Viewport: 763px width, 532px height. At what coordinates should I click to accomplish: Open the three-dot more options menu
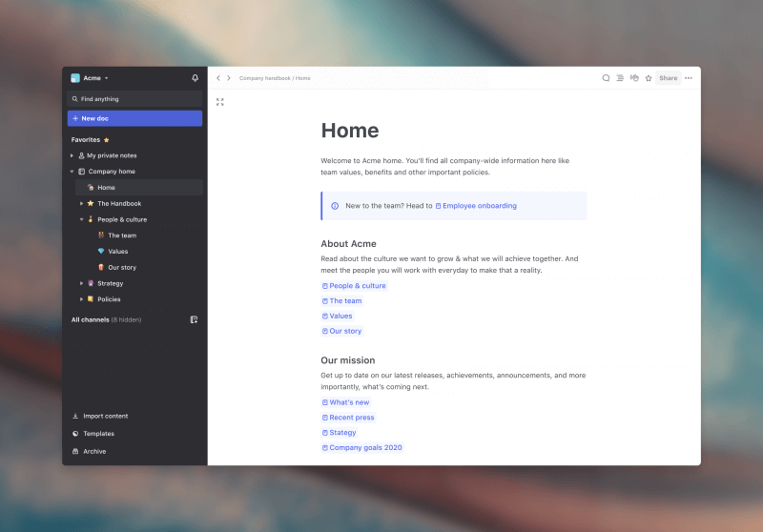[x=689, y=78]
